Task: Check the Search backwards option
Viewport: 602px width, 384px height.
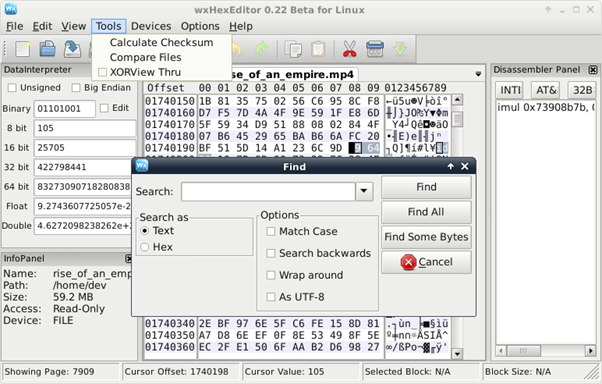Action: tap(271, 253)
